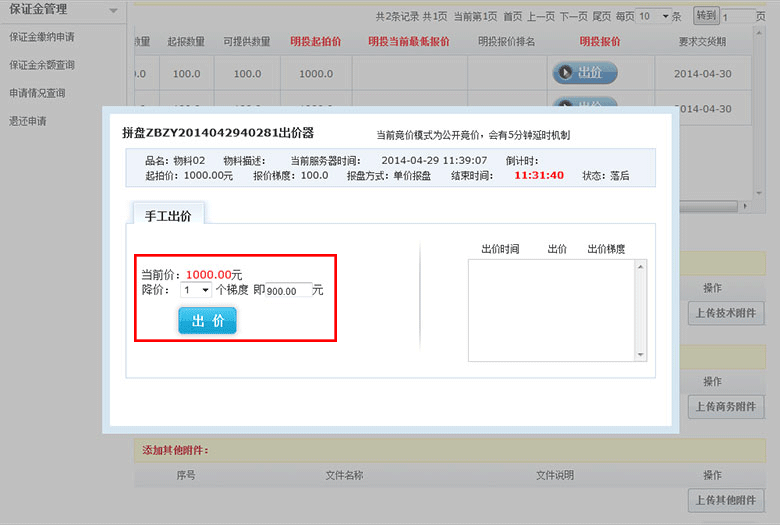Click the 上一页 previous page link
Screen dimensions: 780x525
pyautogui.click(x=541, y=17)
